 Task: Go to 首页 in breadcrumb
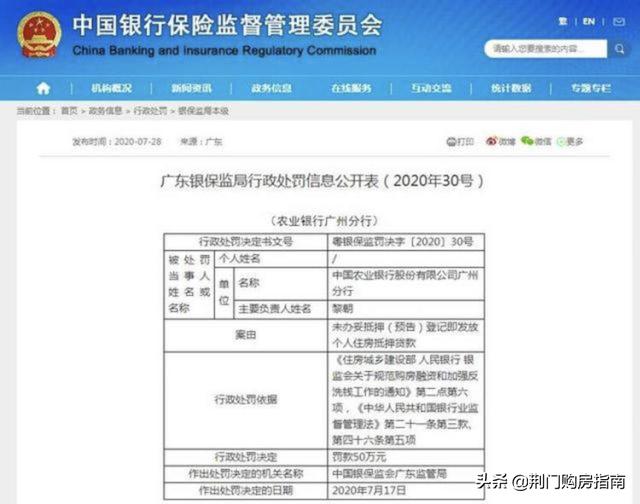tap(69, 111)
